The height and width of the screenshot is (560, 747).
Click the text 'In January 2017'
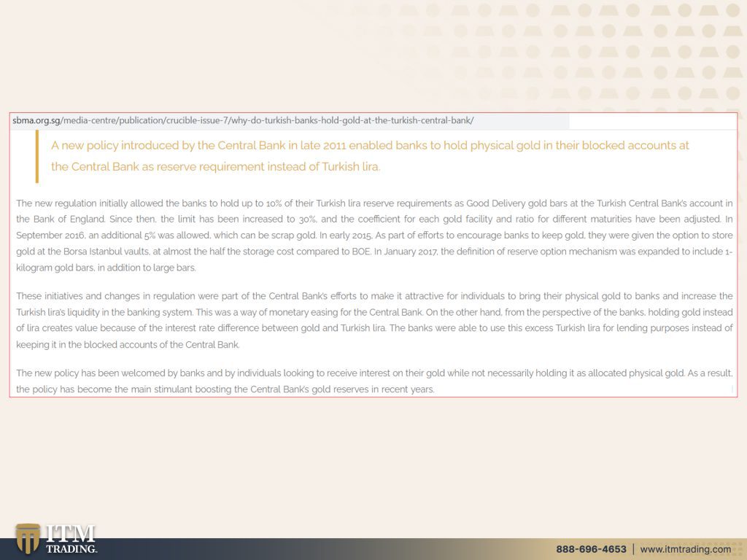coord(406,251)
